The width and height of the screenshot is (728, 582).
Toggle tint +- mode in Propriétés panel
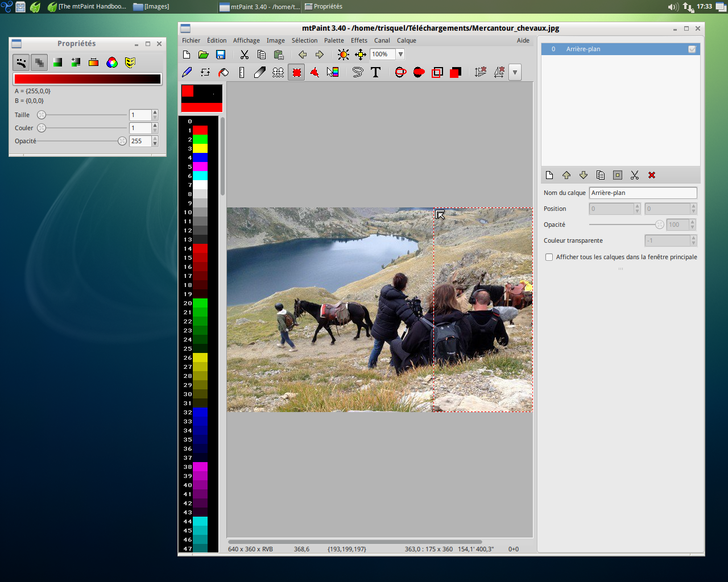[76, 63]
